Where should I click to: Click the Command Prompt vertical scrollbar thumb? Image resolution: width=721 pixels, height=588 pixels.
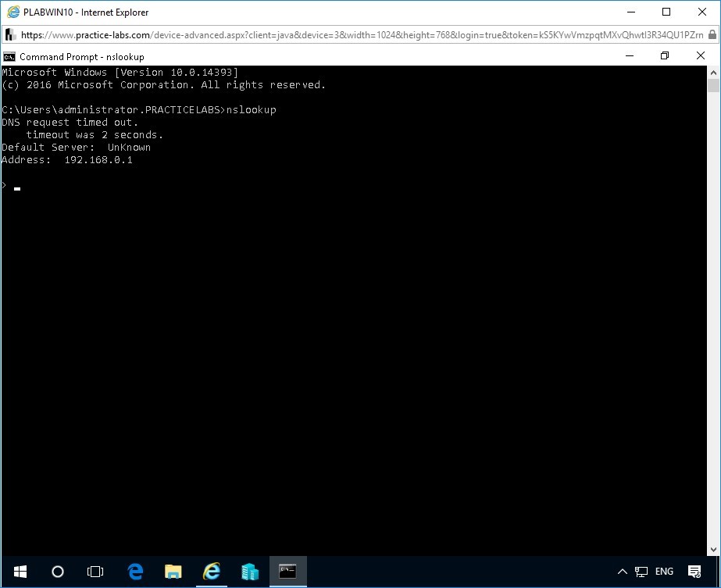pyautogui.click(x=713, y=87)
